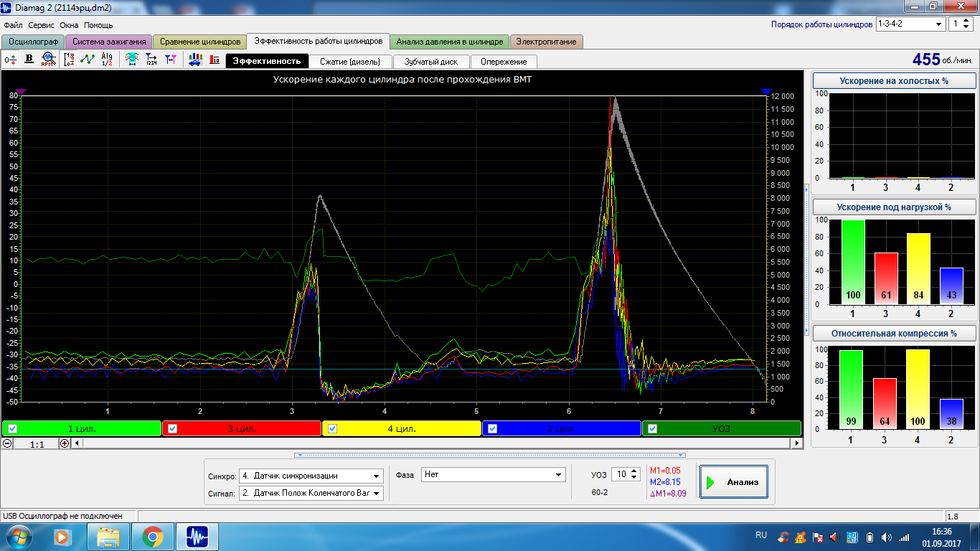The width and height of the screenshot is (980, 551).
Task: Click the zoom in plus icon
Action: [65, 443]
